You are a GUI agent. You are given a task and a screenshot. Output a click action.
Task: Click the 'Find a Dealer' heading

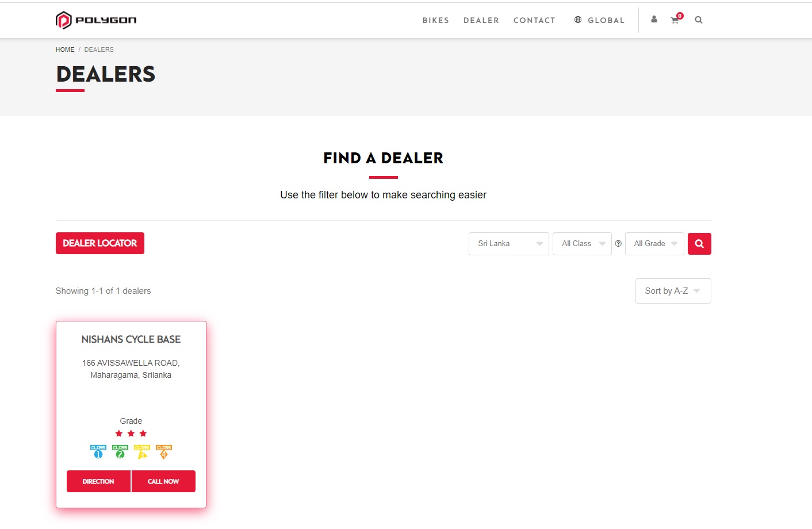pos(384,158)
